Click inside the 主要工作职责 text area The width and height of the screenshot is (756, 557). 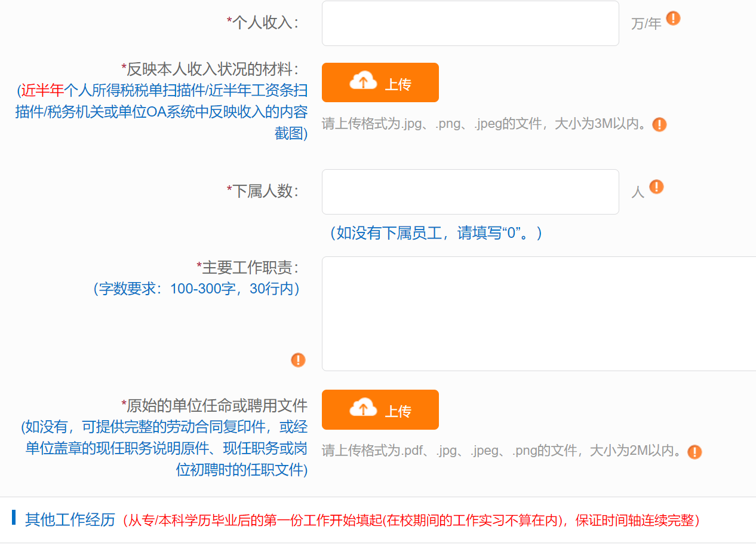(539, 314)
